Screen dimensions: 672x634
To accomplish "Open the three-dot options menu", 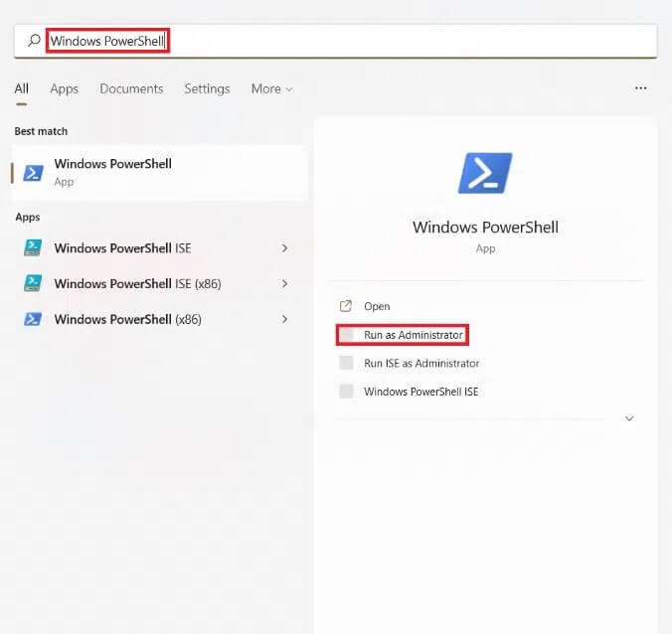I will coord(641,88).
